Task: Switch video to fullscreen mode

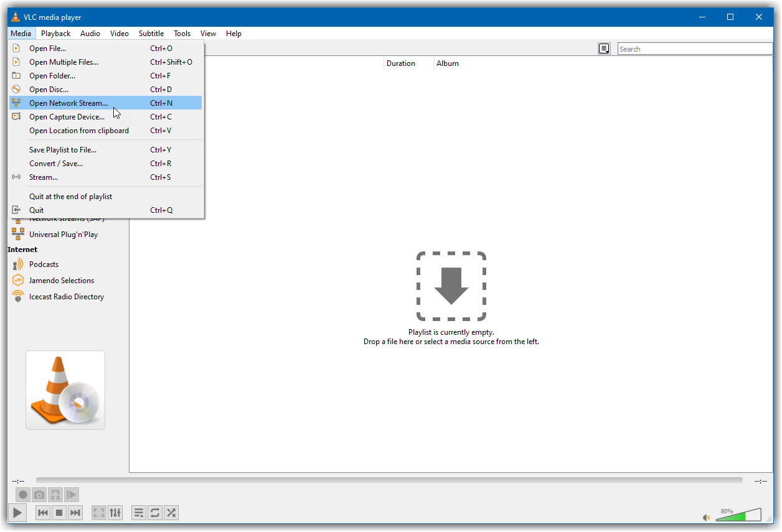Action: point(99,513)
